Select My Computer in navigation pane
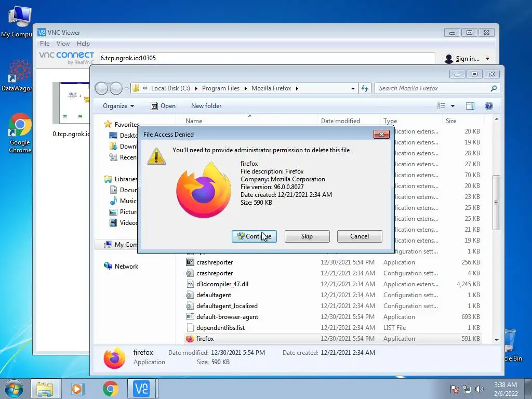The height and width of the screenshot is (399, 532). click(x=121, y=245)
